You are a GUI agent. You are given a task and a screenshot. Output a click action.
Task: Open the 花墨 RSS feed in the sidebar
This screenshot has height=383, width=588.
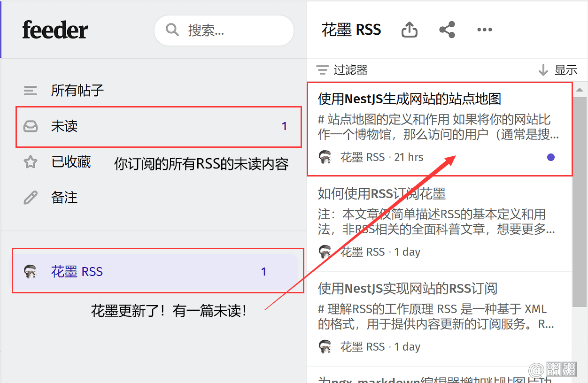click(155, 272)
